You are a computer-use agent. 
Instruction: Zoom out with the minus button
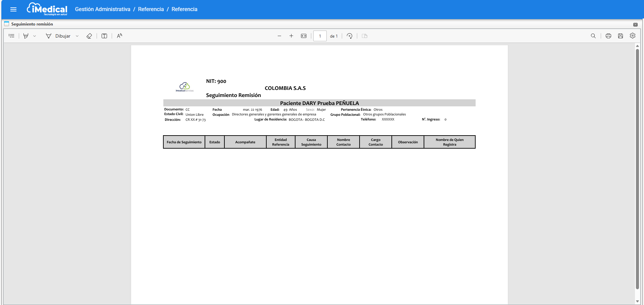tap(279, 36)
